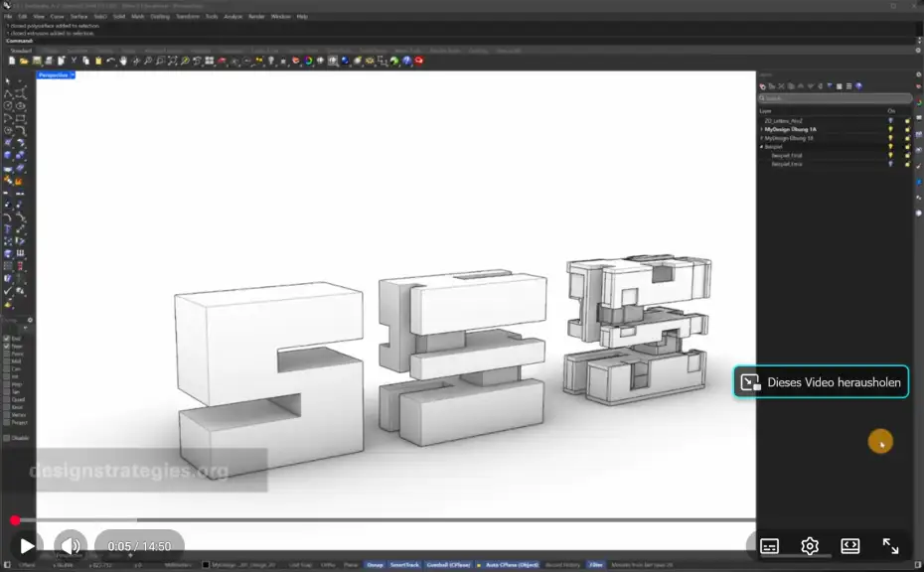Open the video player settings gear
Image resolution: width=924 pixels, height=572 pixels.
[810, 545]
